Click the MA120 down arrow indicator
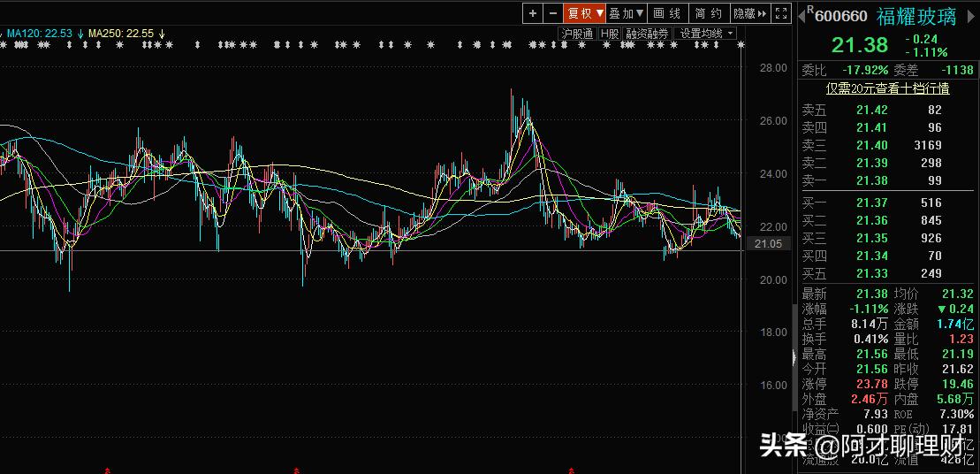 (80, 34)
